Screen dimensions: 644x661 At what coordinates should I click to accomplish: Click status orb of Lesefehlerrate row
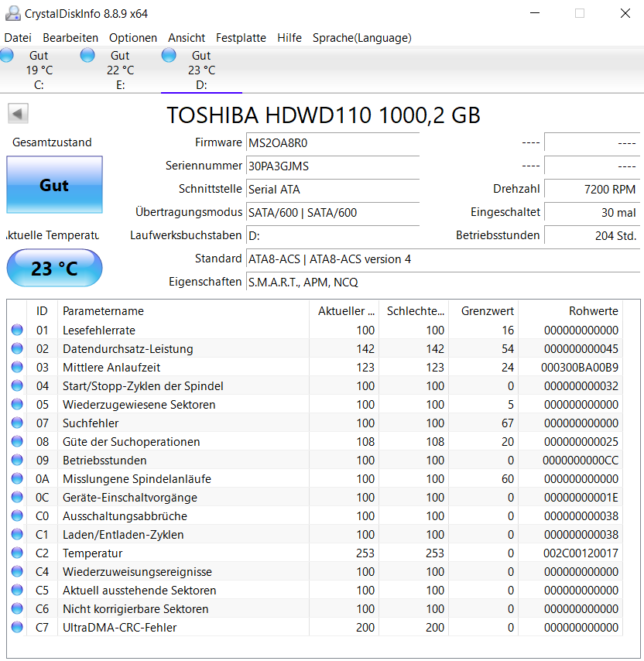point(17,330)
